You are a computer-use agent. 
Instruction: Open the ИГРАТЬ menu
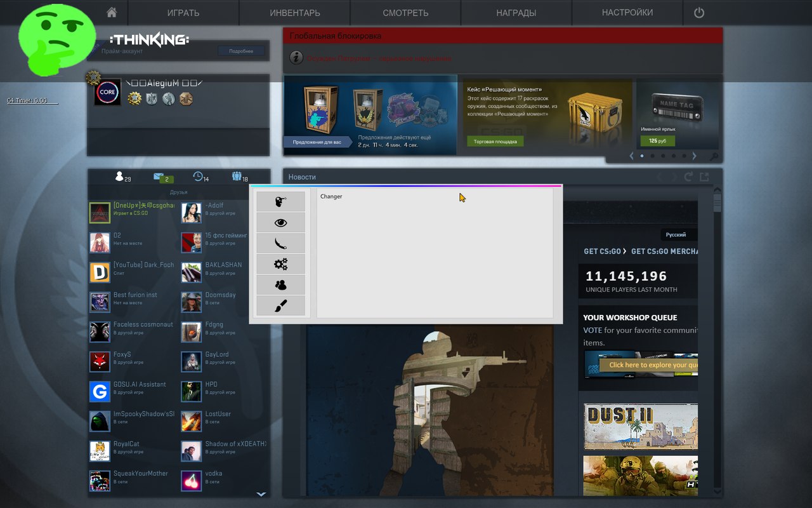183,13
